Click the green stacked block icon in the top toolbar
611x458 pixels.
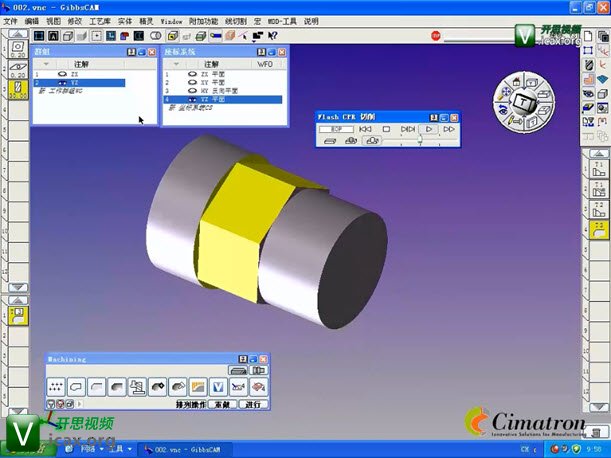(201, 36)
